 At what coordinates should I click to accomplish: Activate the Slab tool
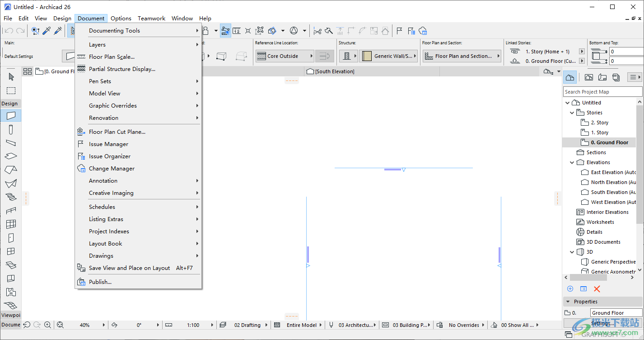pyautogui.click(x=11, y=156)
